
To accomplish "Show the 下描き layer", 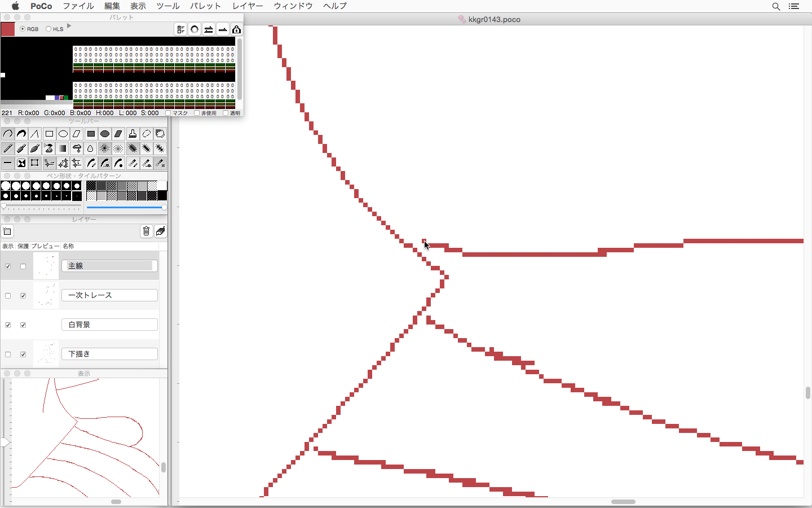I will [8, 354].
